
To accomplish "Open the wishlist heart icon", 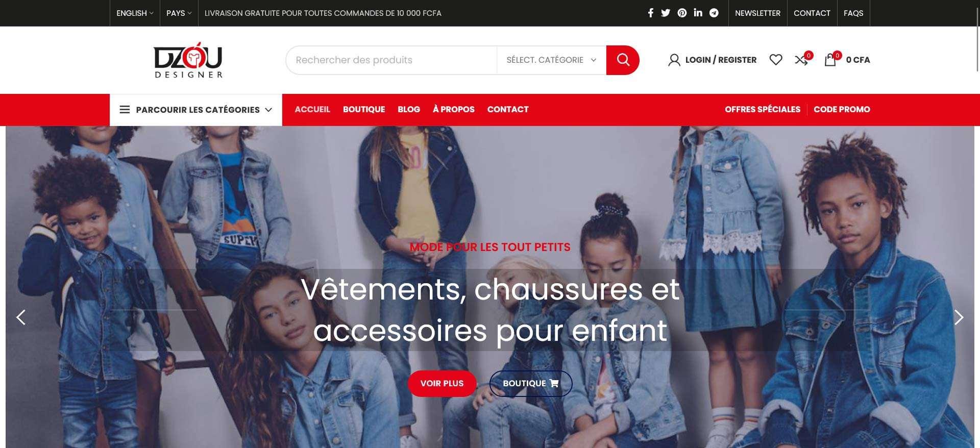I will (776, 60).
